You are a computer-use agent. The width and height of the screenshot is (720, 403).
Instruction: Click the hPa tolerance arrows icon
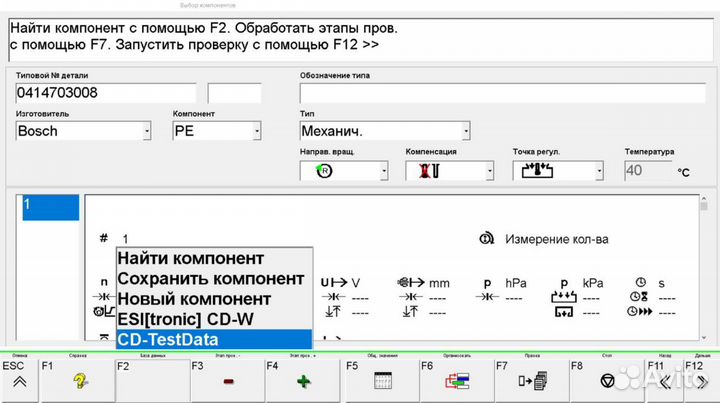pyautogui.click(x=487, y=297)
